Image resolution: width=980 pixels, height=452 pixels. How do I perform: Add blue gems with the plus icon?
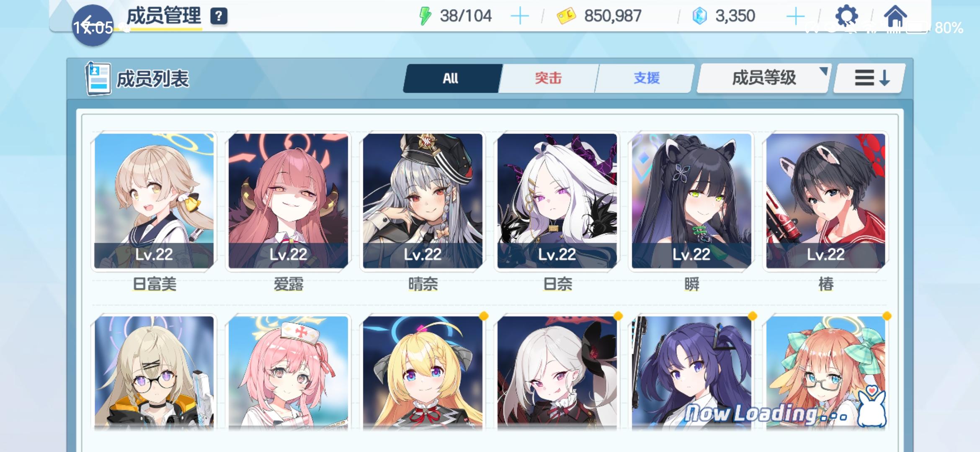click(795, 16)
